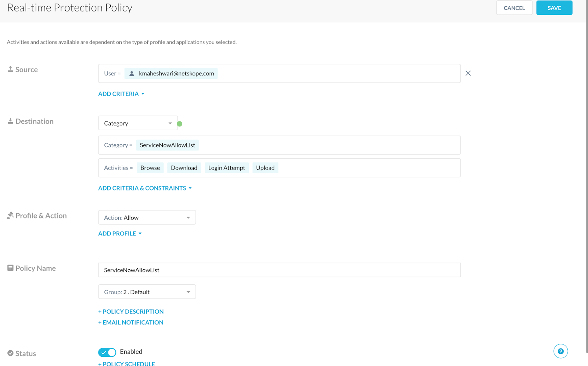588x366 pixels.
Task: Save the Real-time Protection Policy
Action: tap(554, 8)
